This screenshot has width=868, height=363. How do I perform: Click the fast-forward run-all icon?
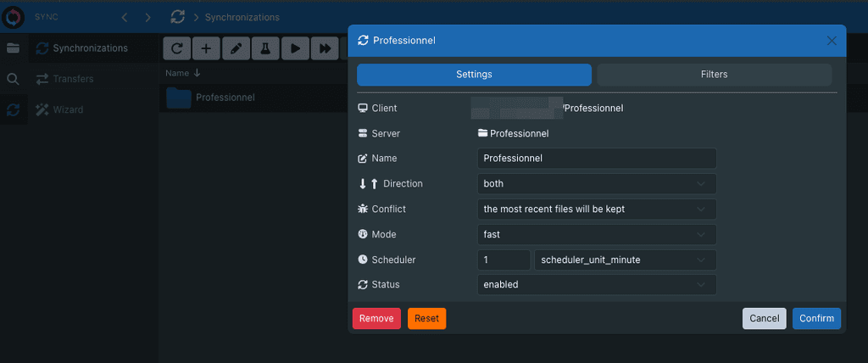pyautogui.click(x=325, y=48)
